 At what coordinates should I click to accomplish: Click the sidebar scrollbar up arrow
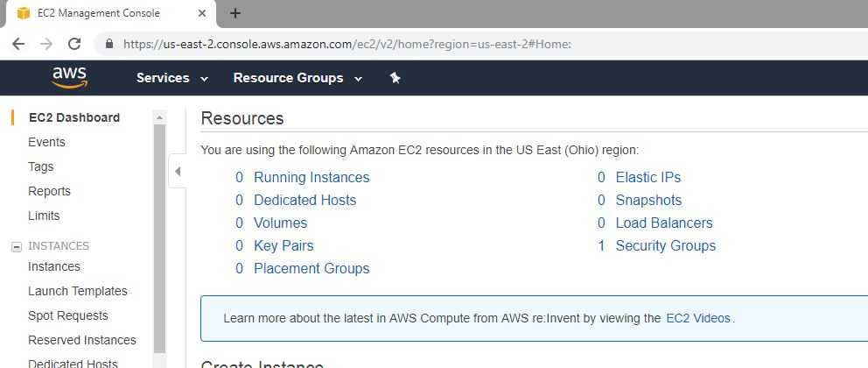coord(159,117)
